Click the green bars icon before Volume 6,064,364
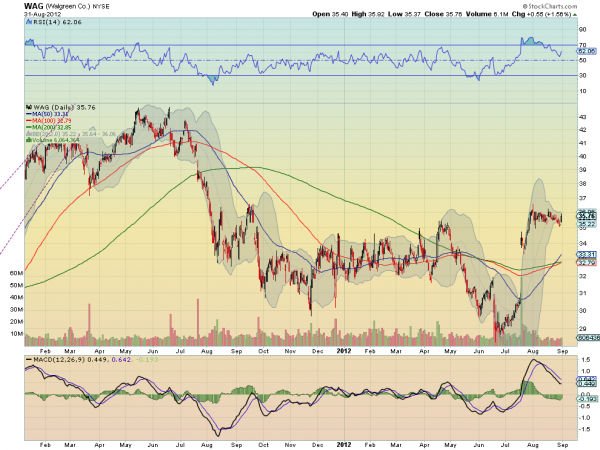Image resolution: width=600 pixels, height=450 pixels. pyautogui.click(x=28, y=140)
